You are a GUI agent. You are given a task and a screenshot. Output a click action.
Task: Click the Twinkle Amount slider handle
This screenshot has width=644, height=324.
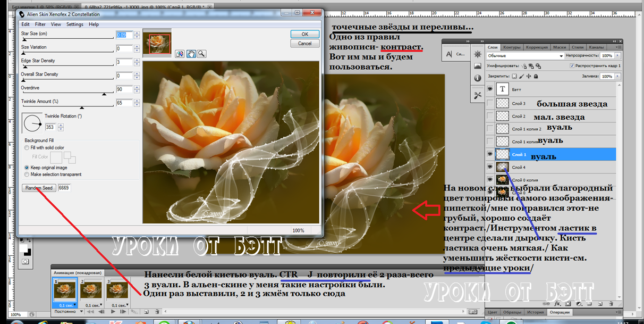tap(81, 107)
